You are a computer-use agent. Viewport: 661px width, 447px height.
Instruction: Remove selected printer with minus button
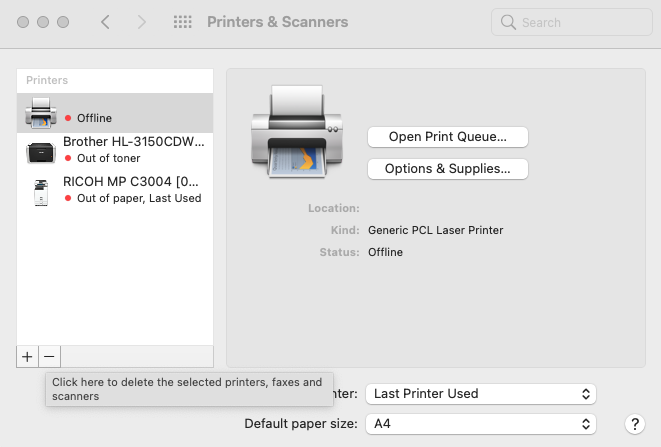point(50,356)
